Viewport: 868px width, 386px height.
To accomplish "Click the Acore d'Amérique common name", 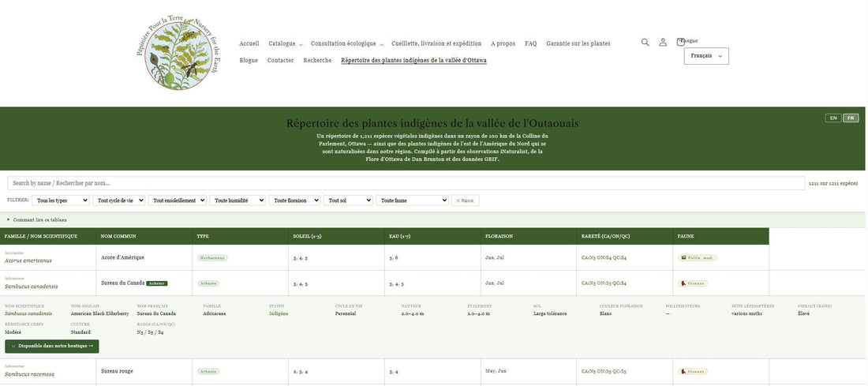I will (122, 257).
